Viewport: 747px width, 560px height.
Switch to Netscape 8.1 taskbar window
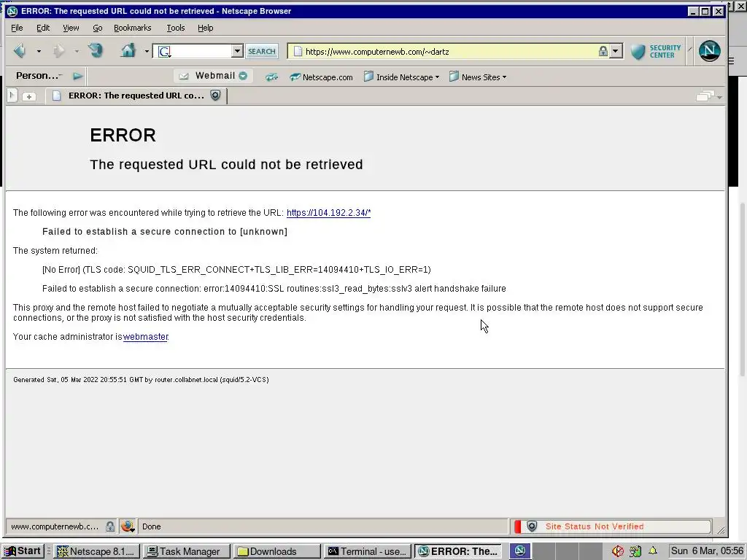point(97,551)
